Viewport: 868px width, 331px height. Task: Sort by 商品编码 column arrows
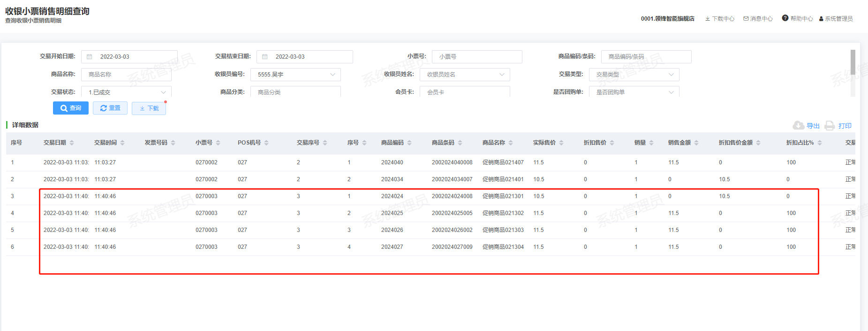click(409, 143)
